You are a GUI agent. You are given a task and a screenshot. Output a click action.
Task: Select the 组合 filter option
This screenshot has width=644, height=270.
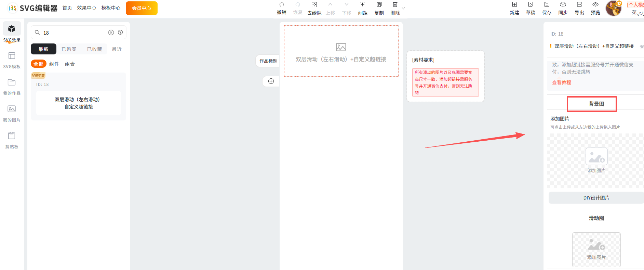70,64
